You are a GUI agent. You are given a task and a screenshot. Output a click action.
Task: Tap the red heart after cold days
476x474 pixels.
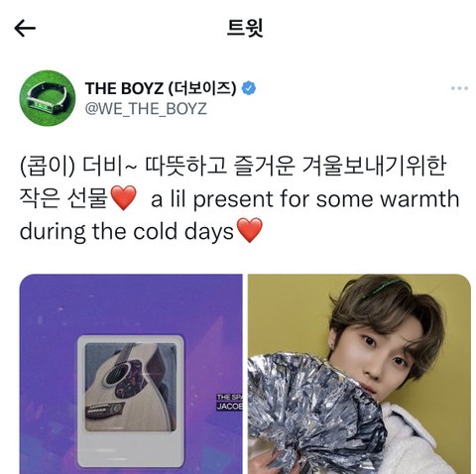click(250, 230)
